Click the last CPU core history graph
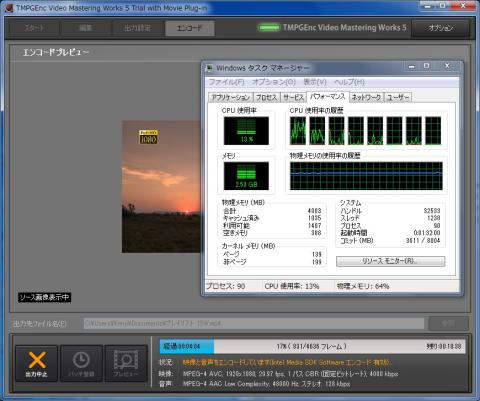Image resolution: width=480 pixels, height=401 pixels. click(433, 131)
